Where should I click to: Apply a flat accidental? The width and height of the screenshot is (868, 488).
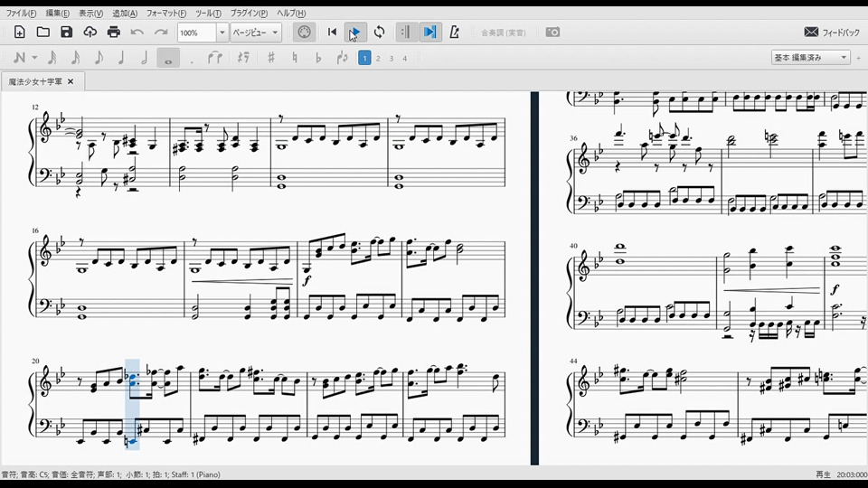317,58
